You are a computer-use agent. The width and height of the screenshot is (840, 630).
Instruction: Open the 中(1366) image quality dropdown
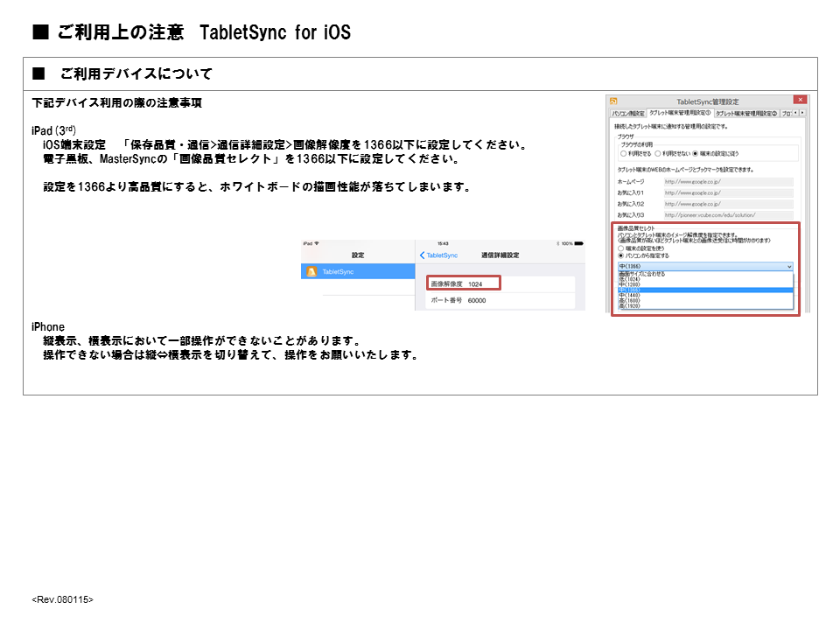[704, 266]
